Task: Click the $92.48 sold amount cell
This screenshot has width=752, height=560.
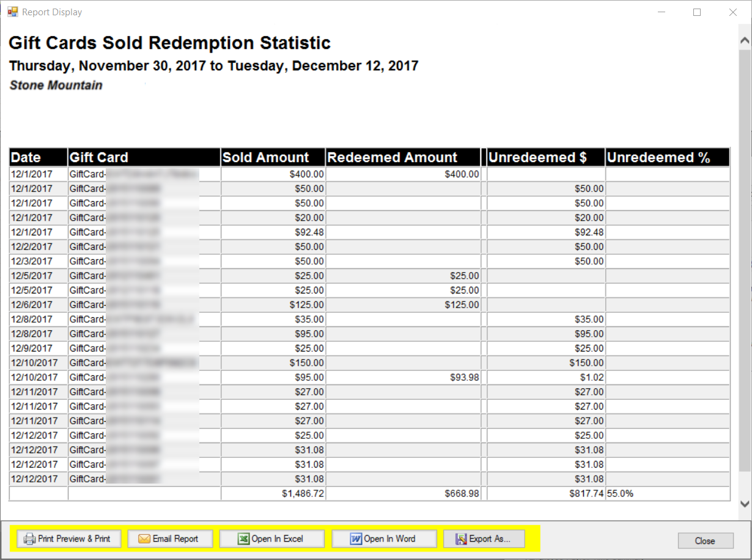Action: [x=273, y=232]
